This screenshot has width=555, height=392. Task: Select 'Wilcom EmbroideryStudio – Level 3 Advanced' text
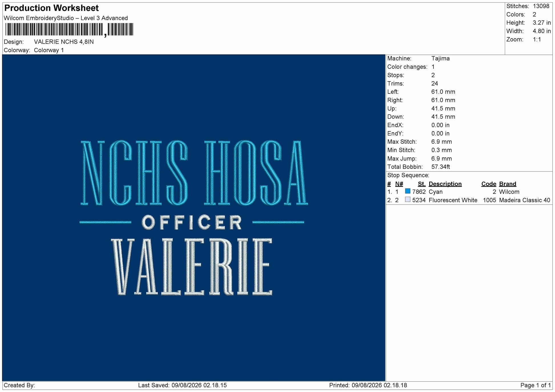click(x=66, y=18)
